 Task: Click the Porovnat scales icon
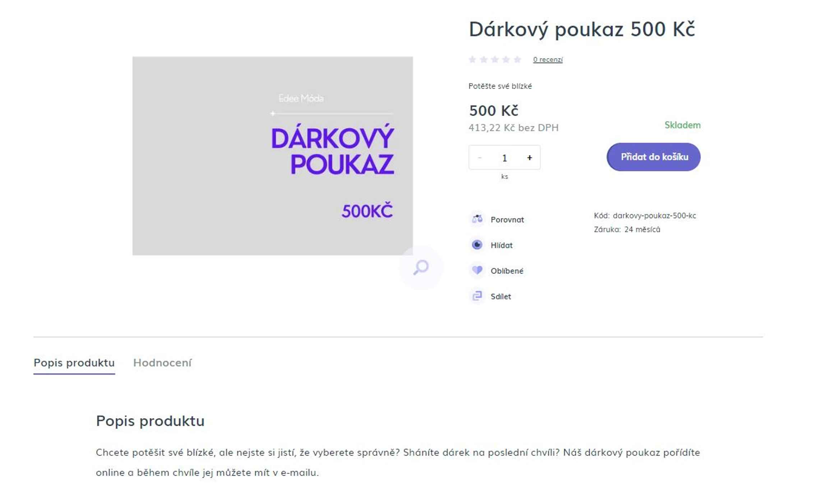[477, 219]
